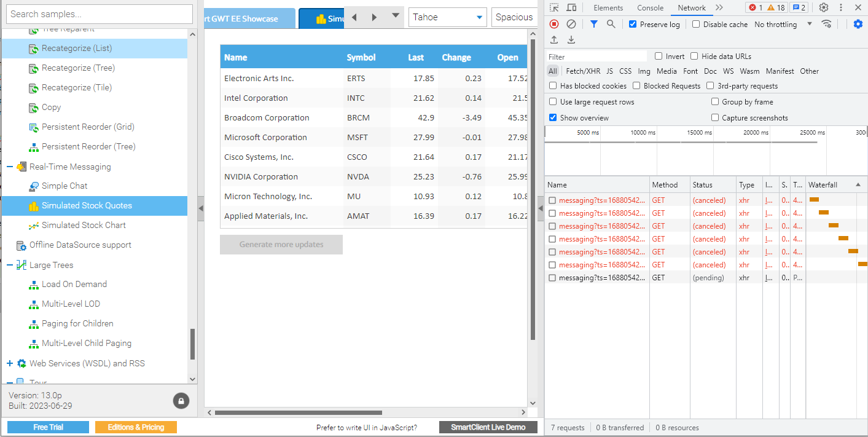Click the Multi-Level LOD tree icon
The height and width of the screenshot is (437, 868).
pos(34,304)
